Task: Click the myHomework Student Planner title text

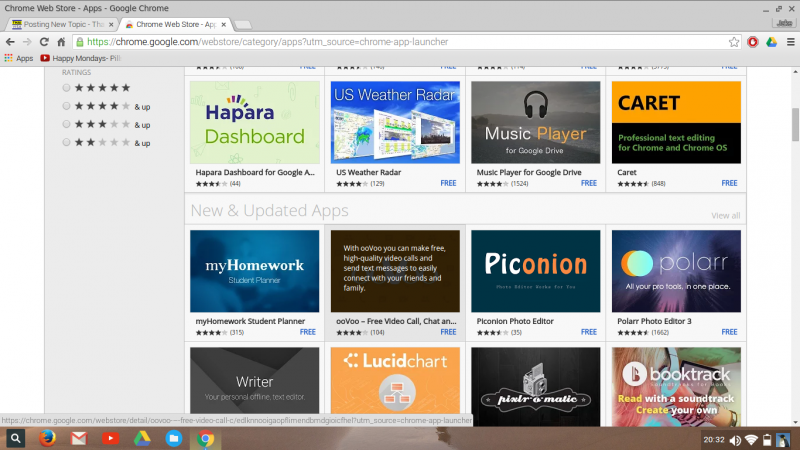Action: (x=250, y=321)
